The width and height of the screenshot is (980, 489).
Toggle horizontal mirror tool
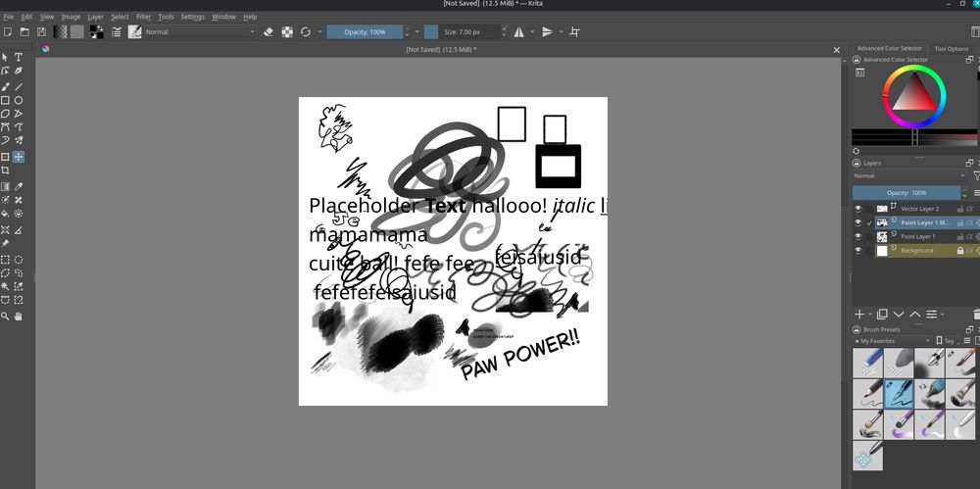tap(518, 32)
